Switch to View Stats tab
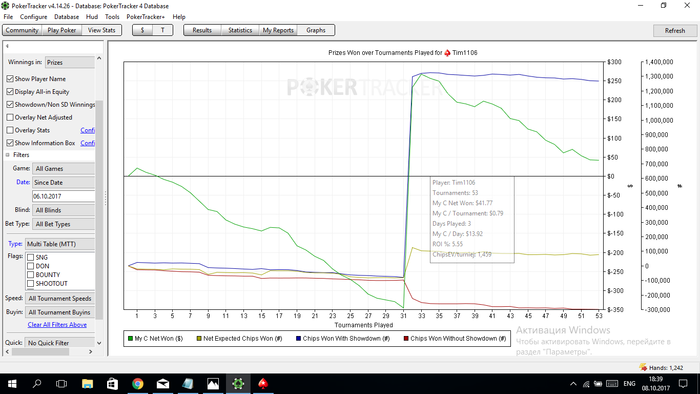 pos(101,30)
